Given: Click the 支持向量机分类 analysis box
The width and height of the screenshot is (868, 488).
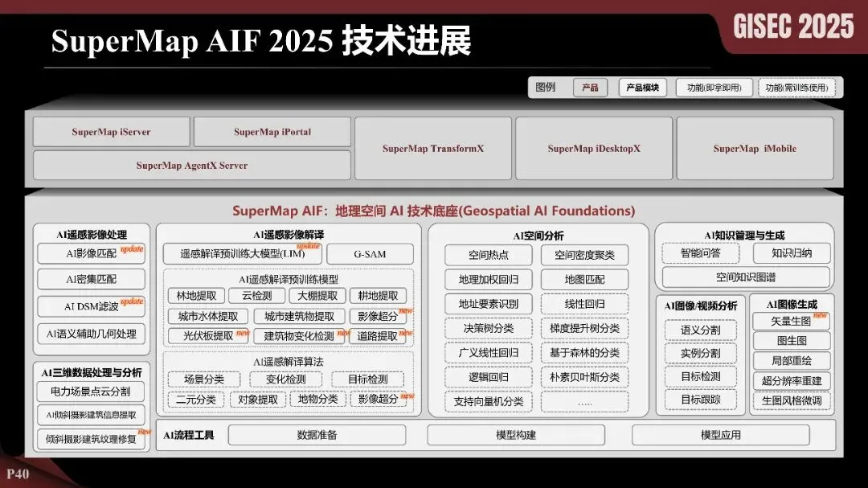Looking at the screenshot, I should [489, 402].
